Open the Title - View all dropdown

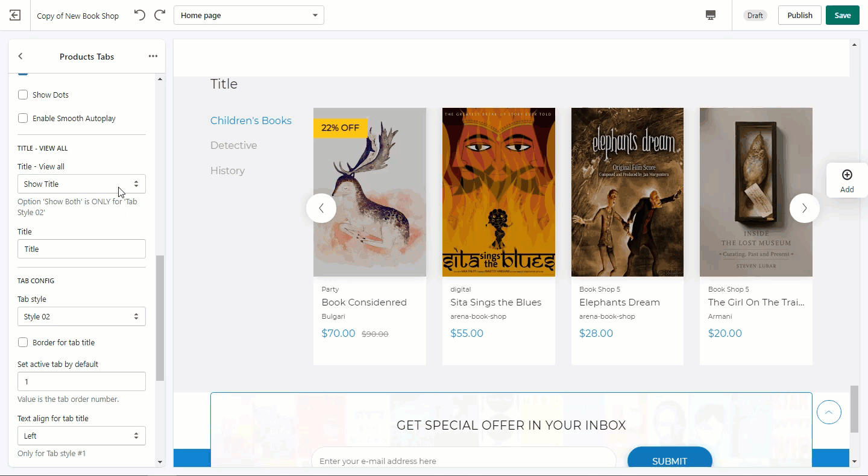point(81,184)
